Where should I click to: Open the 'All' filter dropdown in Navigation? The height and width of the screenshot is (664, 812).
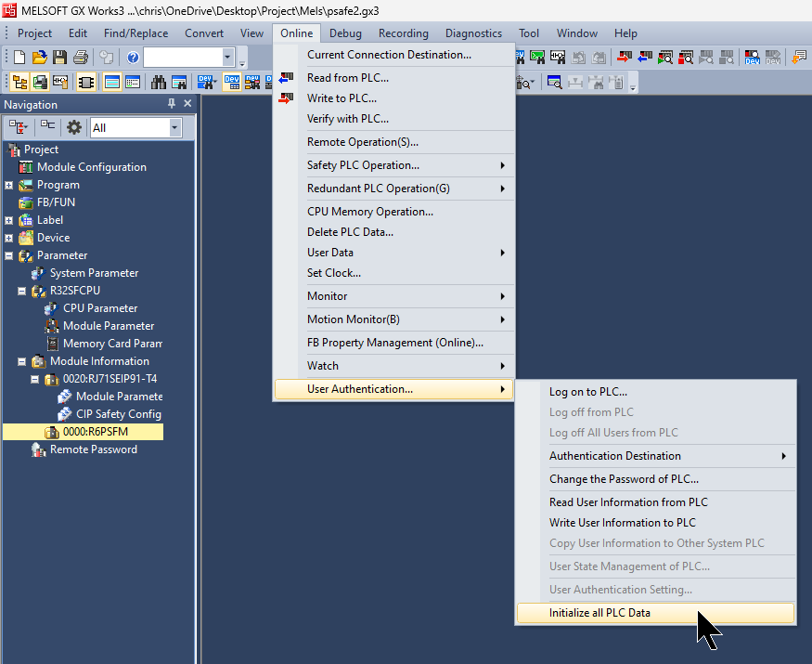tap(174, 127)
